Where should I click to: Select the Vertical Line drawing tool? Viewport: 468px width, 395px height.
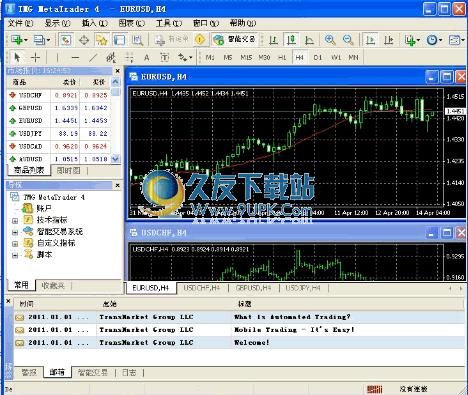[x=57, y=58]
